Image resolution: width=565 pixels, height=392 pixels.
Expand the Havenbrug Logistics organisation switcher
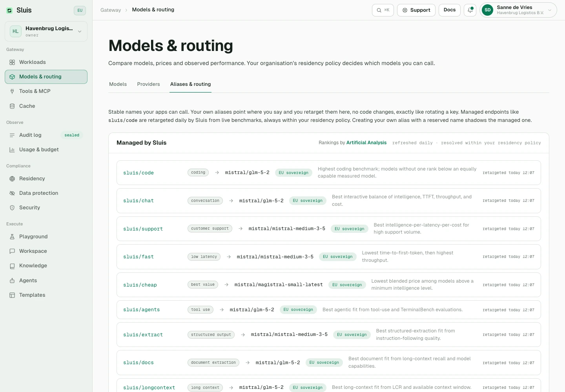click(46, 31)
